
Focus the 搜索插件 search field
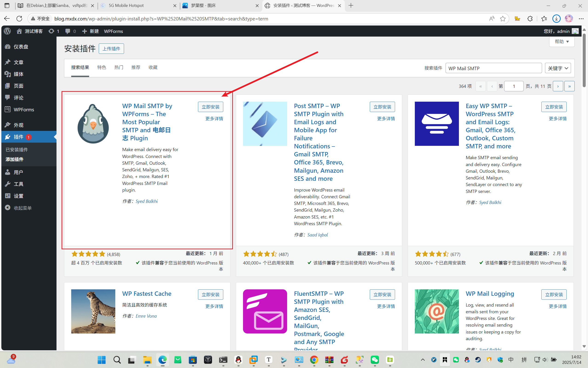click(493, 68)
